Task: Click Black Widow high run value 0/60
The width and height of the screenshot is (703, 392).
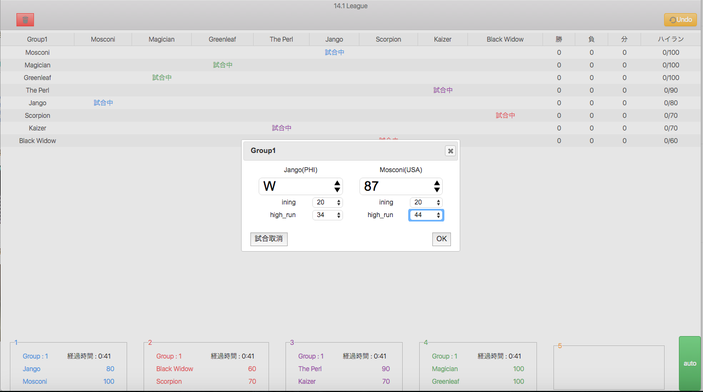Action: (x=671, y=140)
